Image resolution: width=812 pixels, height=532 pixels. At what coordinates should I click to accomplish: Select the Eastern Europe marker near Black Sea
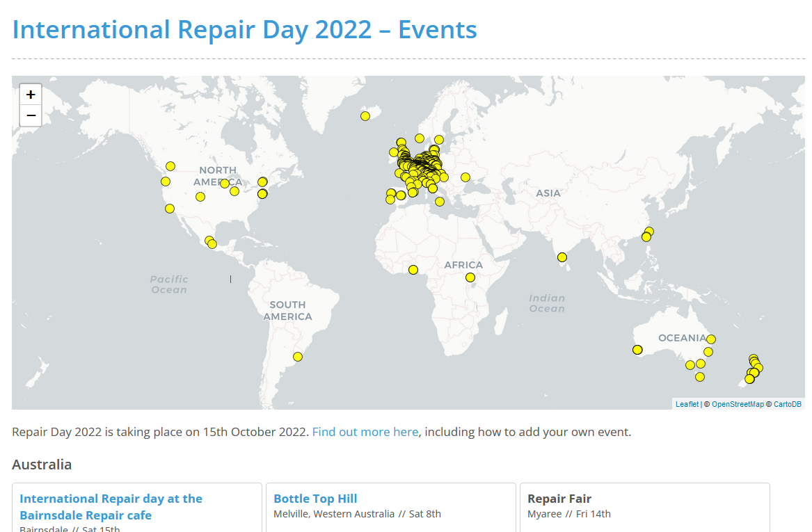[465, 177]
